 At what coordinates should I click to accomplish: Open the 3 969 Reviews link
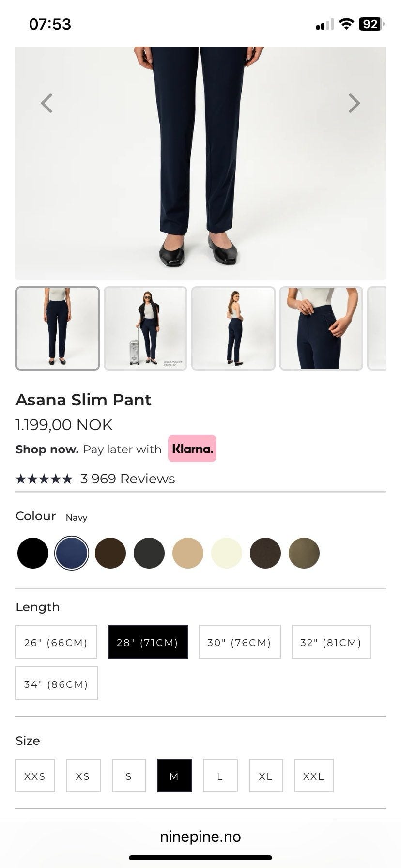tap(127, 479)
